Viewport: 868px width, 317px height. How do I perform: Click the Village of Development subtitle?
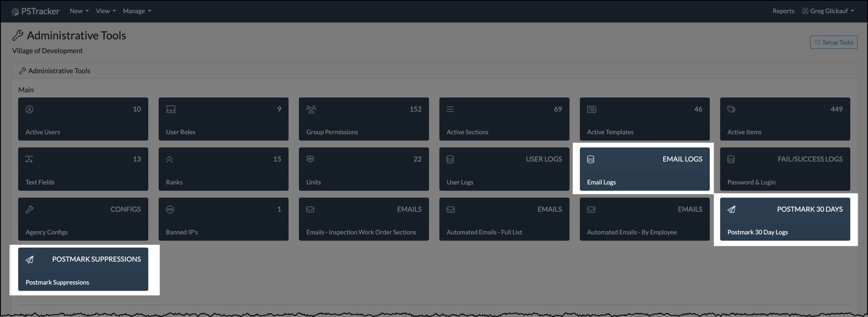click(x=47, y=51)
